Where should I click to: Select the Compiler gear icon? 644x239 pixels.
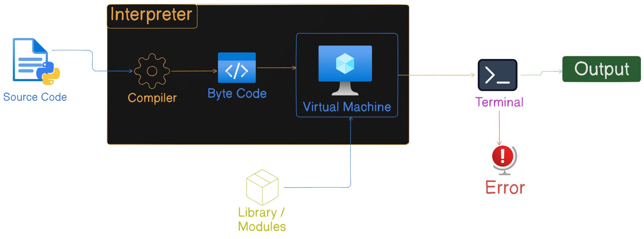pyautogui.click(x=152, y=71)
